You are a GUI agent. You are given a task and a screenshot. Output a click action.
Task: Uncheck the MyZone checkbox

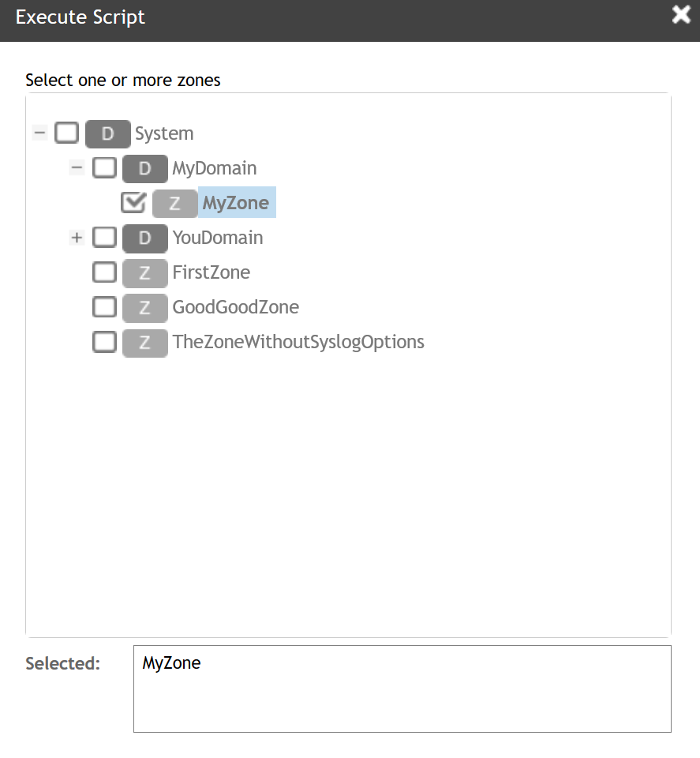pos(133,203)
